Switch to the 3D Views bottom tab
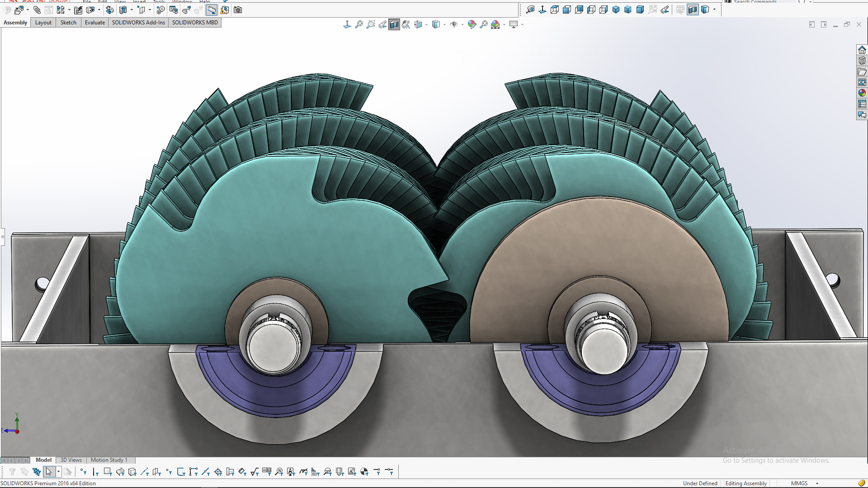 71,460
